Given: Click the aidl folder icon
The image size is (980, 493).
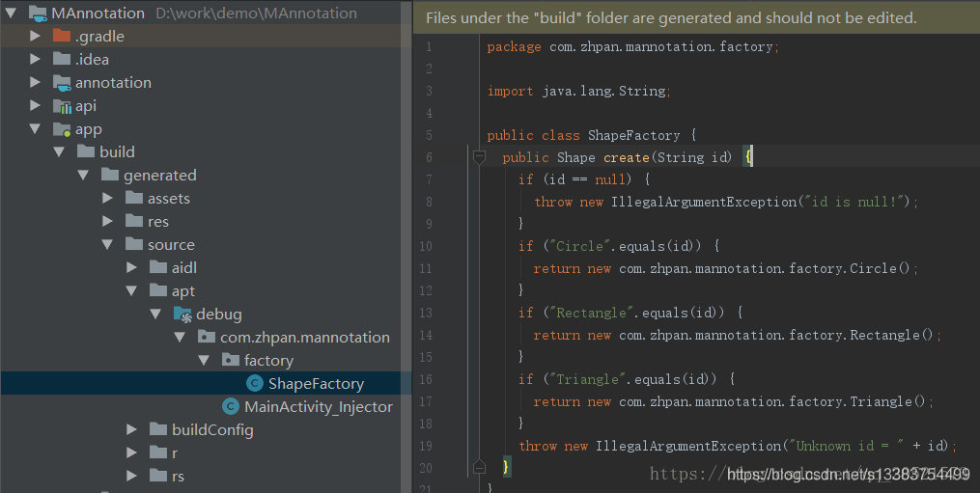Looking at the screenshot, I should [x=158, y=267].
